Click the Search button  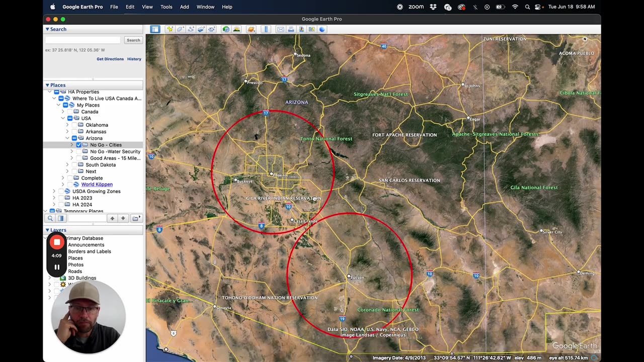[x=133, y=40]
